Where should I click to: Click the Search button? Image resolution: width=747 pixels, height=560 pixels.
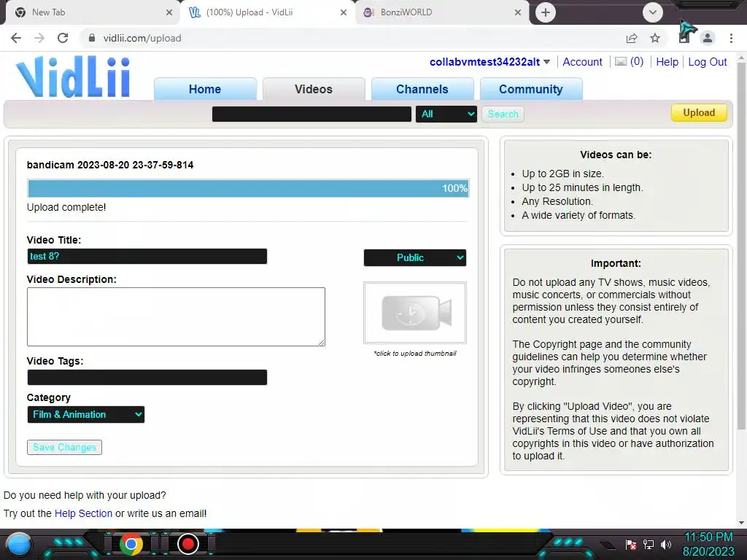[x=503, y=114]
